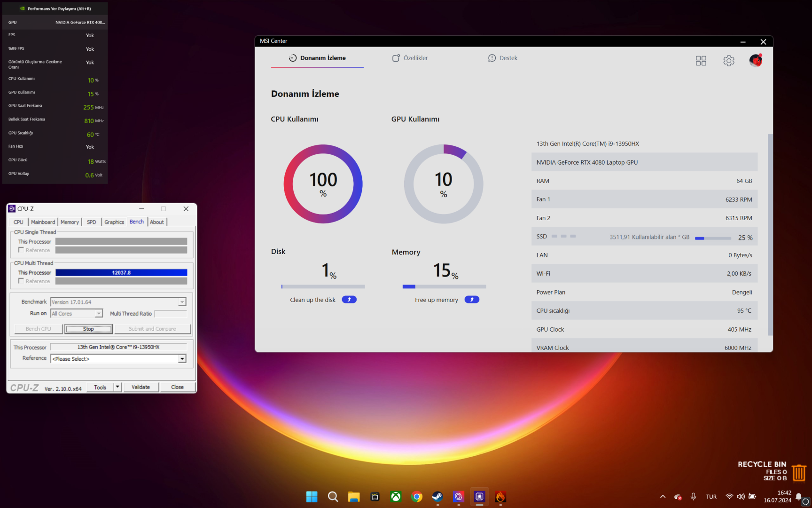
Task: Open Steam from the taskbar
Action: click(x=437, y=497)
